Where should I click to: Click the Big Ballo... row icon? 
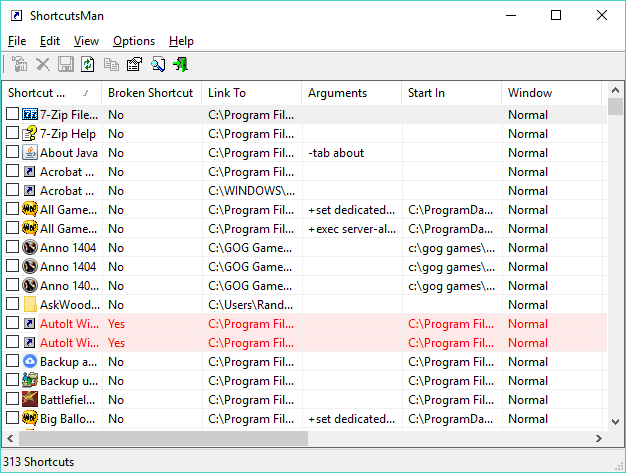pos(30,418)
